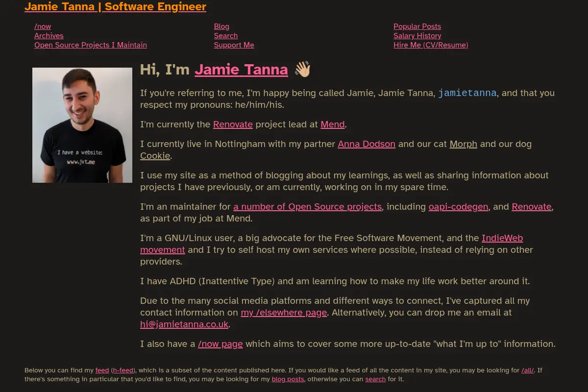The image size is (588, 392).
Task: Open the blog posts link in footer
Action: pos(288,379)
